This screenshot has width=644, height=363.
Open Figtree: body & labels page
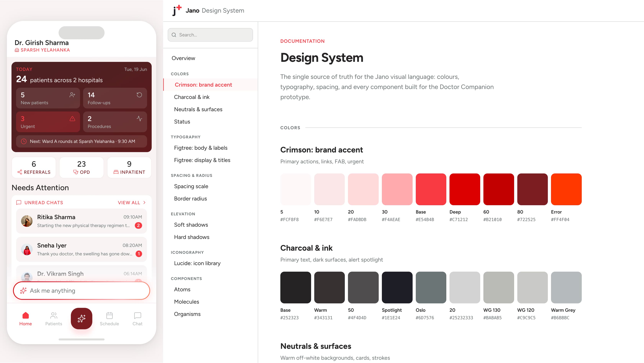[x=200, y=148]
